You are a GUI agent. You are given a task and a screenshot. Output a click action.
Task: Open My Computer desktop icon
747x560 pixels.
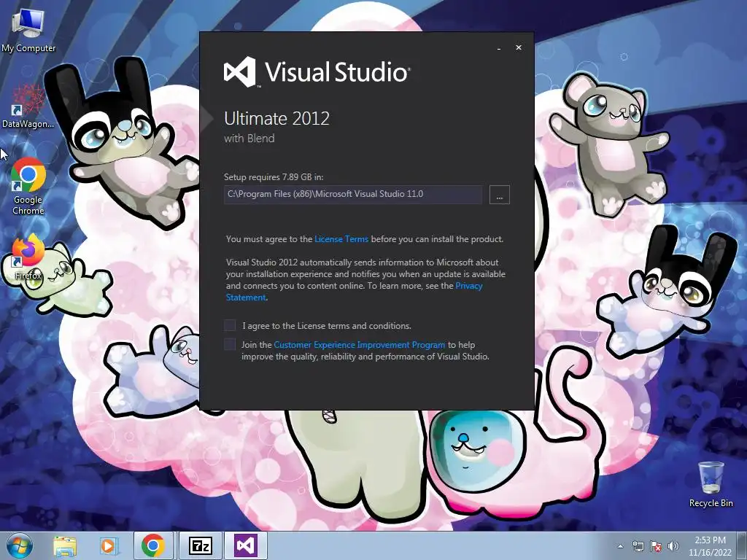[x=28, y=30]
